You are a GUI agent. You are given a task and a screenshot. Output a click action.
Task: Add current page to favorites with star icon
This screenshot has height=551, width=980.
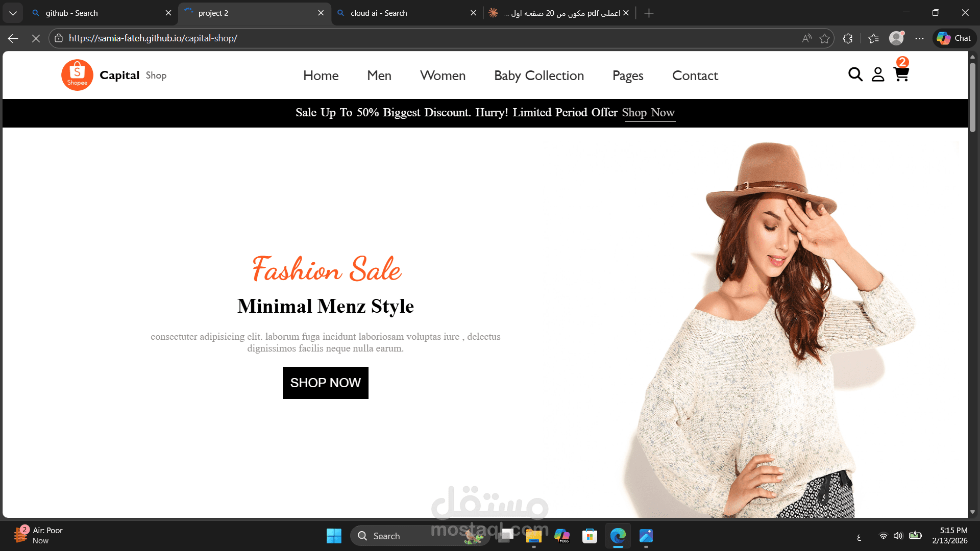point(824,38)
